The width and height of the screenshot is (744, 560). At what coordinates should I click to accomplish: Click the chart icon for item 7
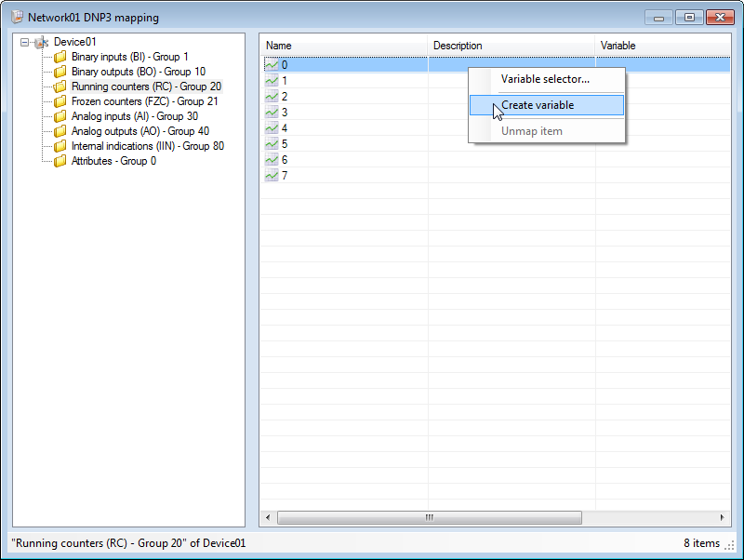tap(272, 176)
